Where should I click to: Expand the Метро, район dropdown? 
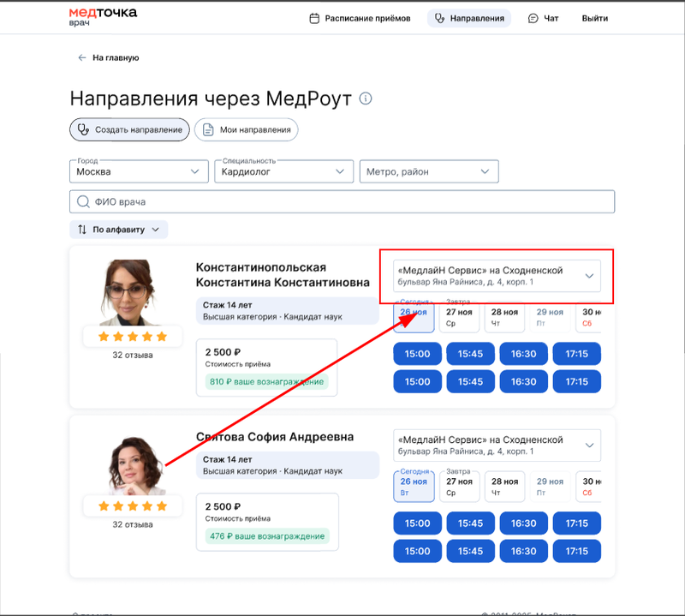429,171
